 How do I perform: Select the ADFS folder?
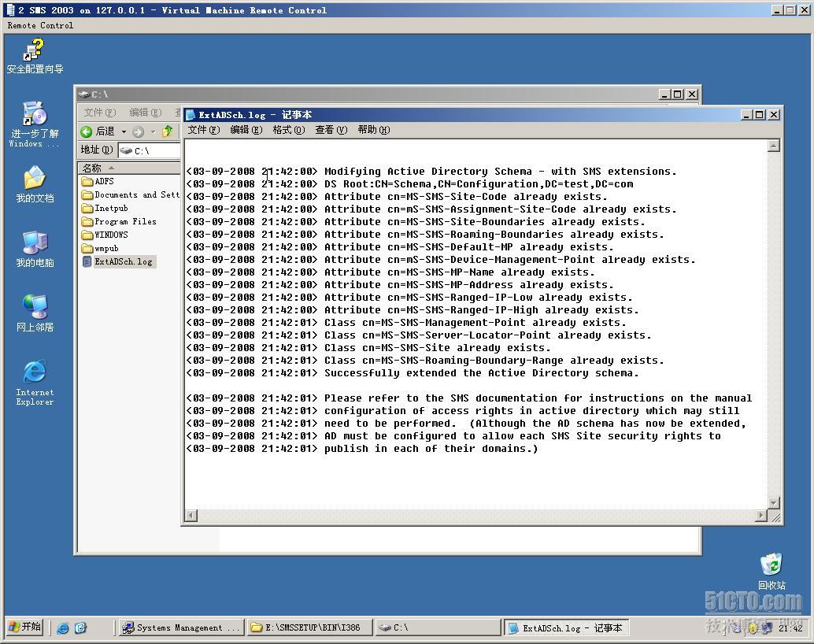click(x=98, y=181)
